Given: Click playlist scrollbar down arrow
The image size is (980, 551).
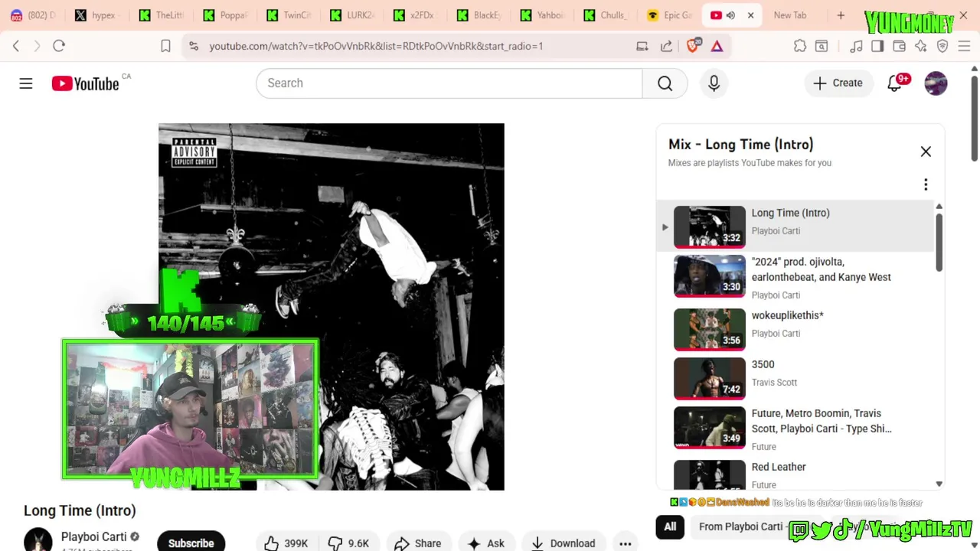Looking at the screenshot, I should 939,484.
